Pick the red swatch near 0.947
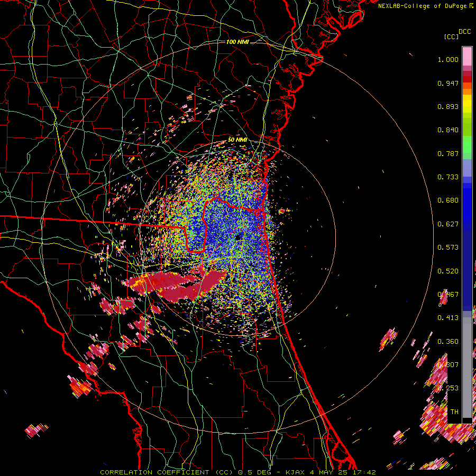The width and height of the screenshot is (476, 476). [467, 79]
